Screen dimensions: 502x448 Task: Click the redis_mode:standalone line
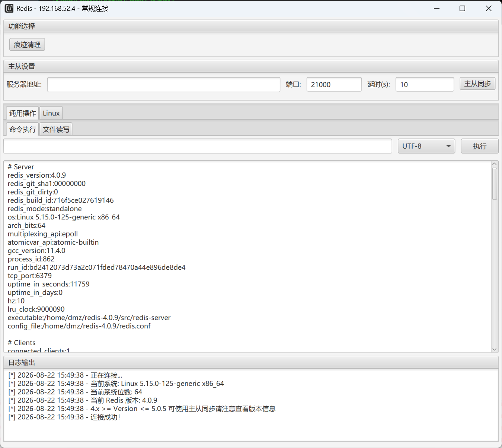pos(45,209)
